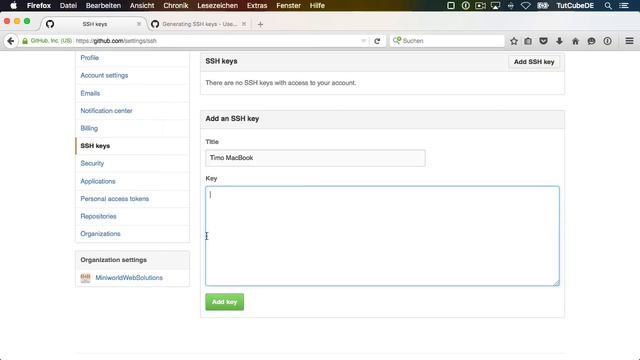Open the Bearbeiten menu

pyautogui.click(x=103, y=5)
